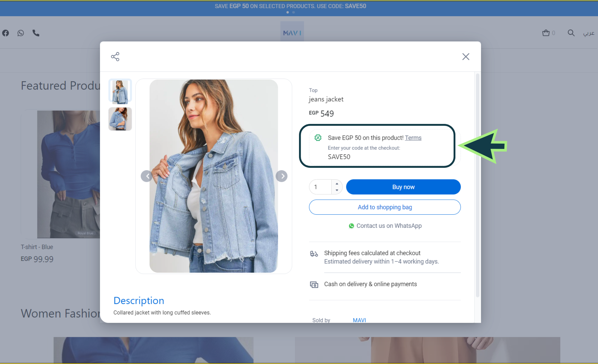Open the Facebook icon in header

click(6, 33)
